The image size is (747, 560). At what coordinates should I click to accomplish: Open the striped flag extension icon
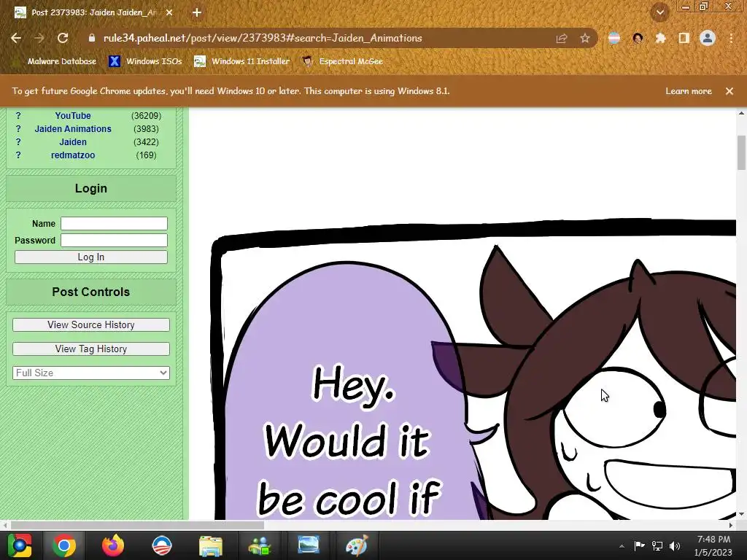[614, 38]
